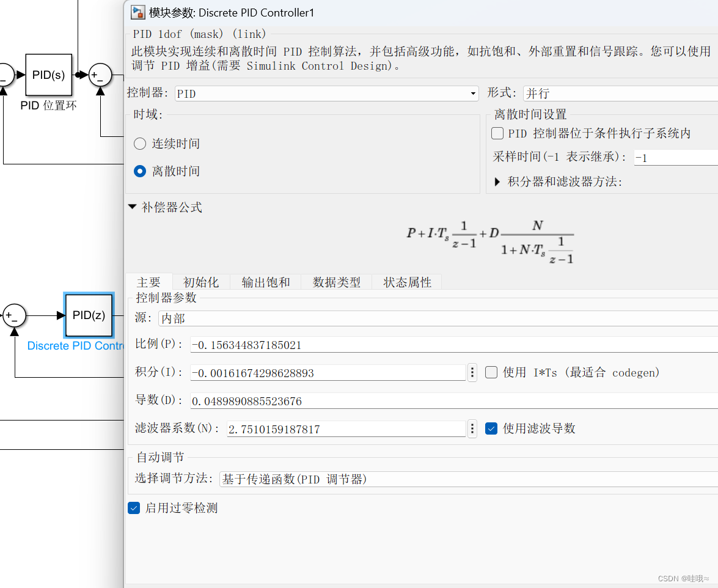718x588 pixels.
Task: Click the Derivative (D) value field
Action: tap(454, 401)
